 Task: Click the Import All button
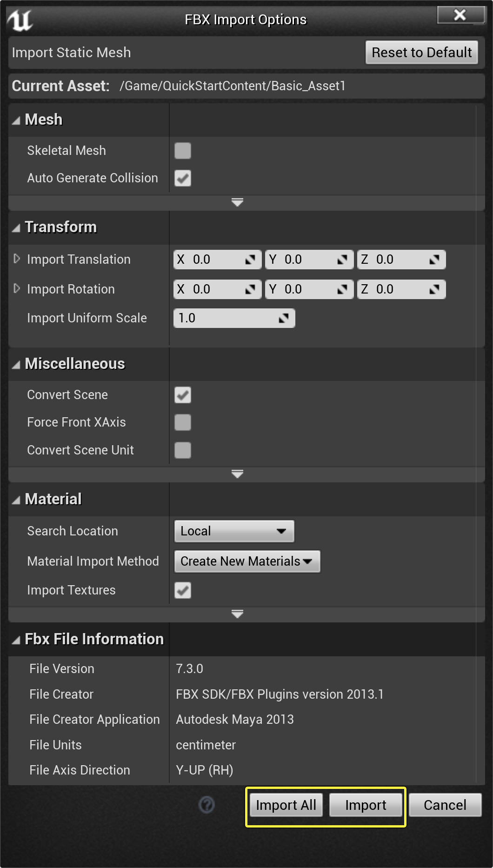click(286, 805)
